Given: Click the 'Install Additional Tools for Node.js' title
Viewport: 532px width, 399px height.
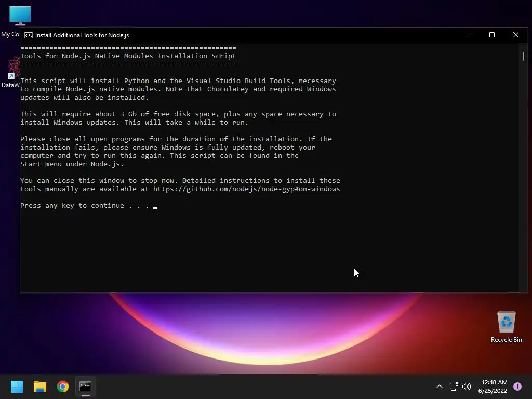Looking at the screenshot, I should click(82, 35).
